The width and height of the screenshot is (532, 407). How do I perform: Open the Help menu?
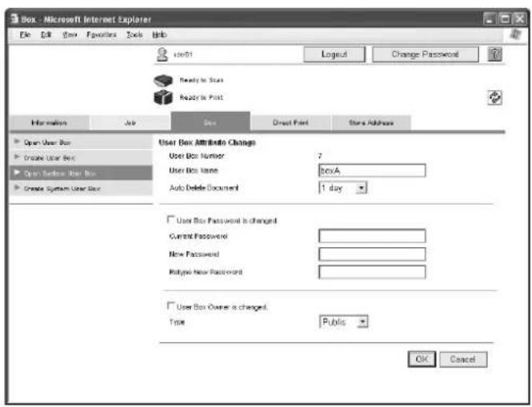(x=159, y=34)
